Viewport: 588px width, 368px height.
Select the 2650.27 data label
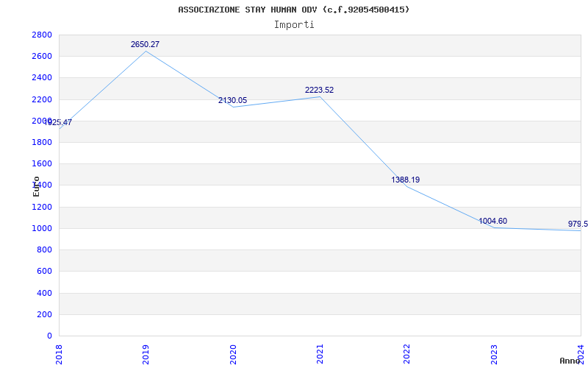coord(145,44)
